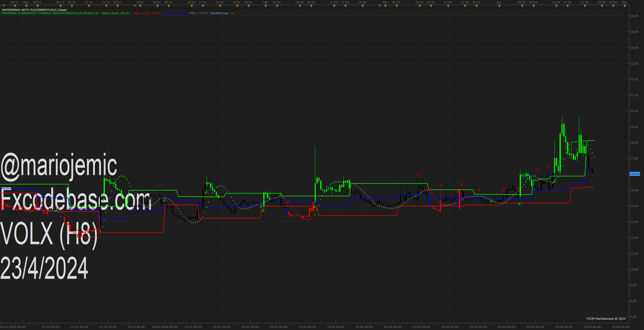
Task: Click the 10,00 price axis label
Action: click(634, 269)
